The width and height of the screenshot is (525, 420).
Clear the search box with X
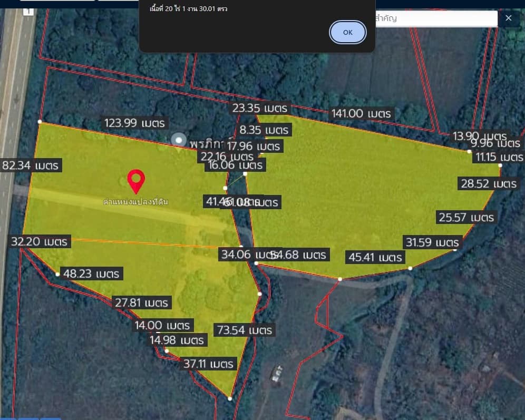(x=509, y=18)
